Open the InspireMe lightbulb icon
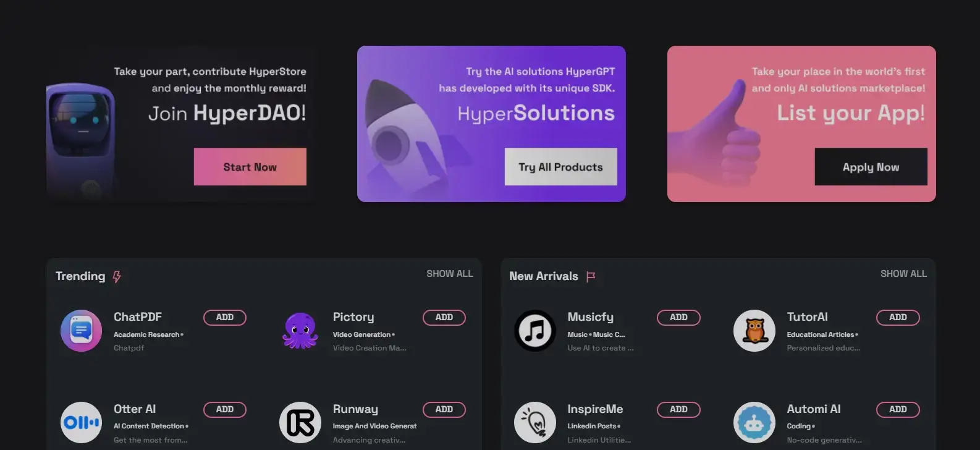This screenshot has height=450, width=980. 535,423
